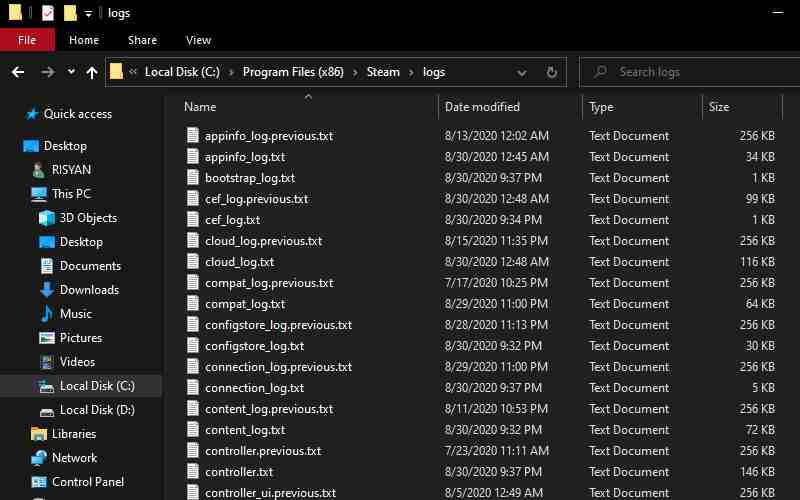
Task: Open the Home ribbon tab
Action: point(84,40)
